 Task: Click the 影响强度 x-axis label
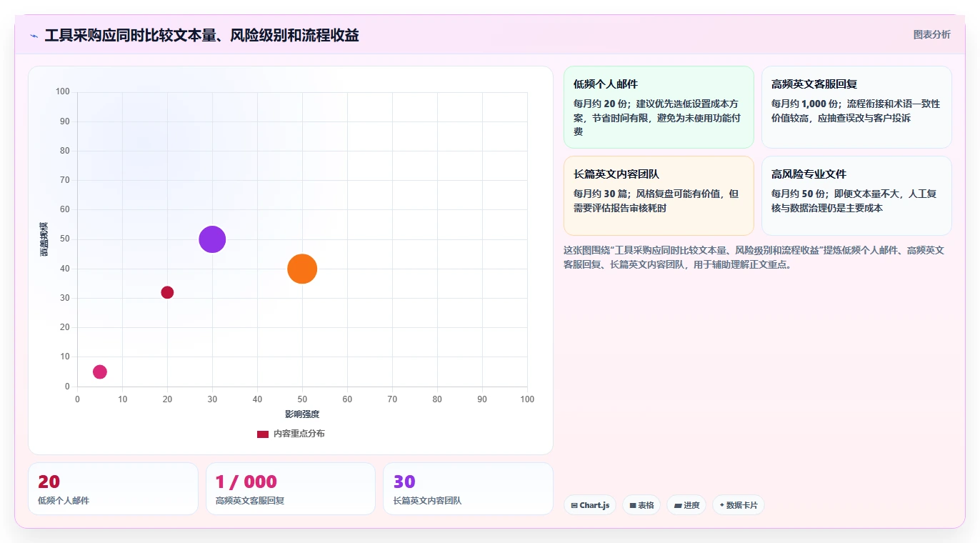point(302,414)
